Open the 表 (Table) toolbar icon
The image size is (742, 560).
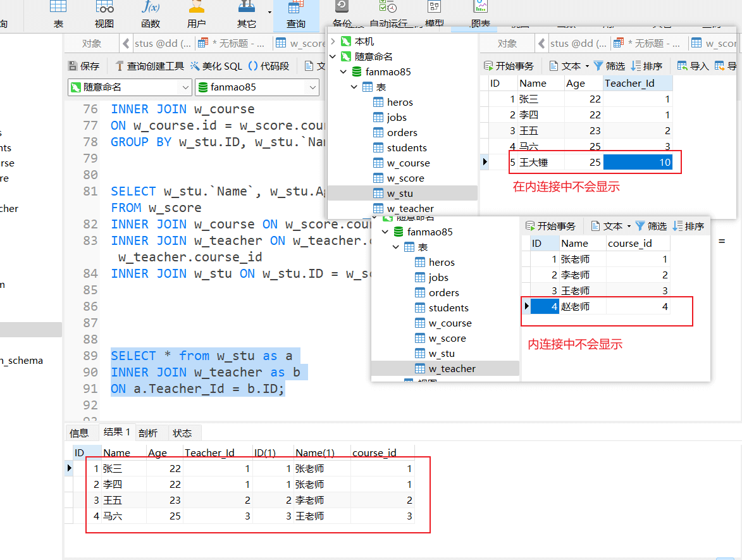58,14
